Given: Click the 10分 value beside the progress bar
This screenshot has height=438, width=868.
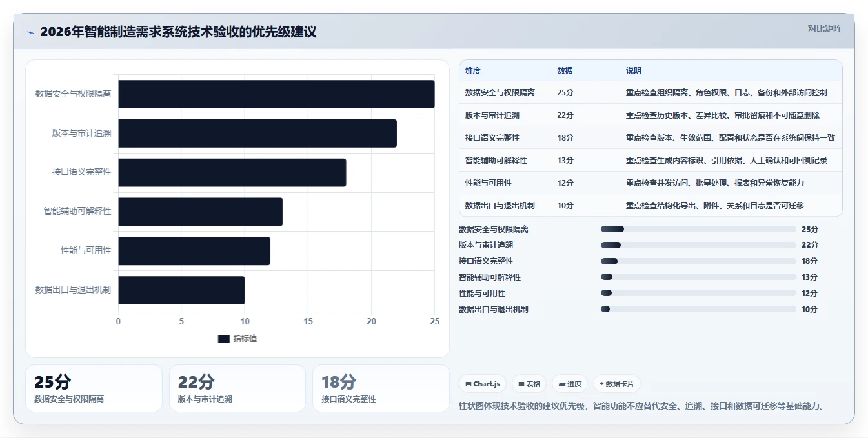Looking at the screenshot, I should click(809, 310).
